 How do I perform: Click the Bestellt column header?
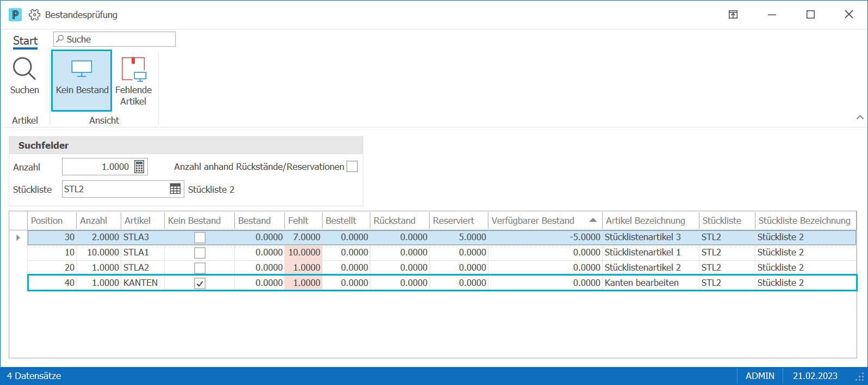(346, 221)
